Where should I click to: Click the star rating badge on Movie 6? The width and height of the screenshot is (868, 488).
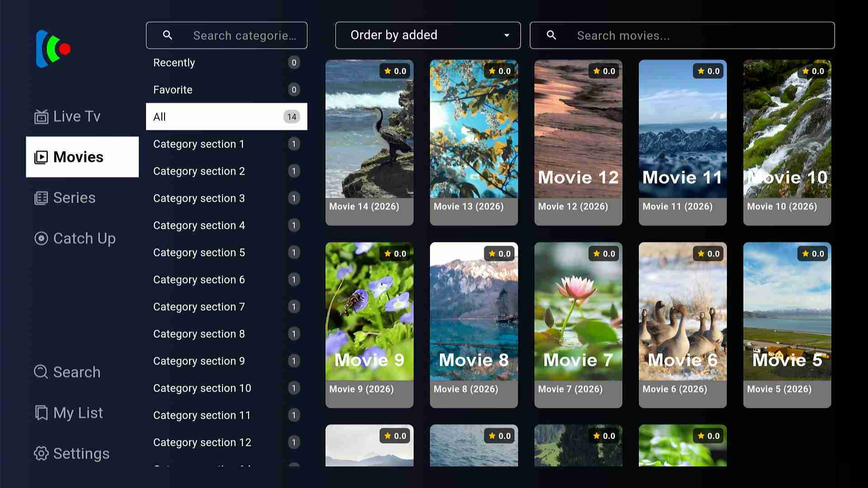click(x=709, y=253)
